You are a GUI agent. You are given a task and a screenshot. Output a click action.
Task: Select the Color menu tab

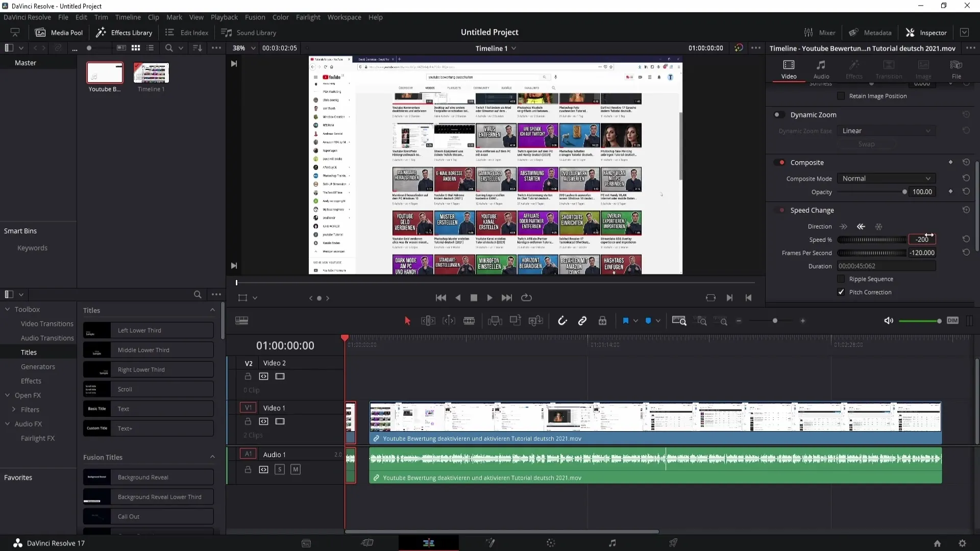(281, 17)
